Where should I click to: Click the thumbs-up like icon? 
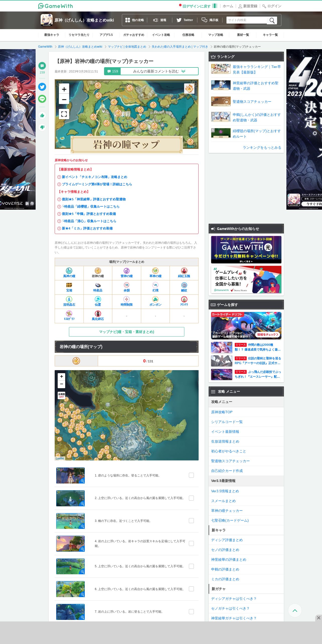point(42,115)
